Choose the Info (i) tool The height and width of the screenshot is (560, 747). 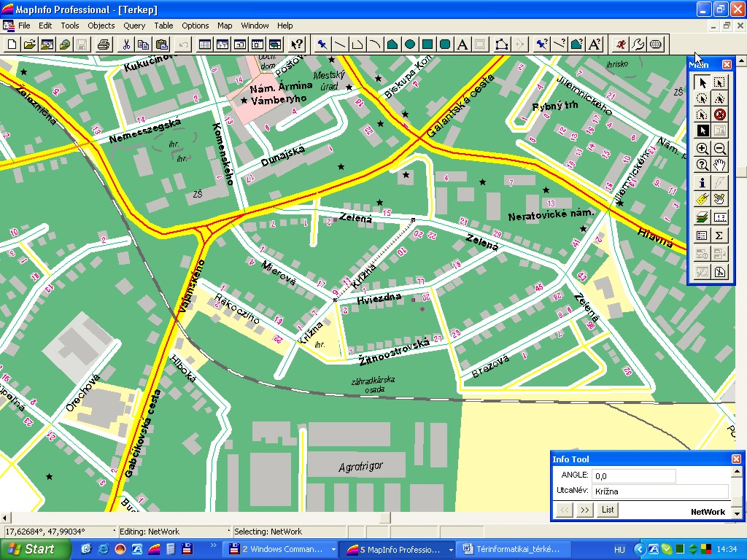point(702,182)
